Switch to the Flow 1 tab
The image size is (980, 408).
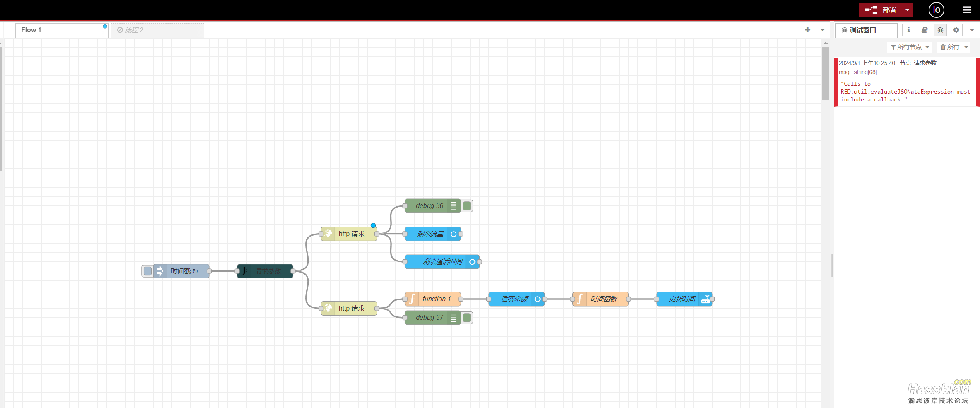[62, 30]
